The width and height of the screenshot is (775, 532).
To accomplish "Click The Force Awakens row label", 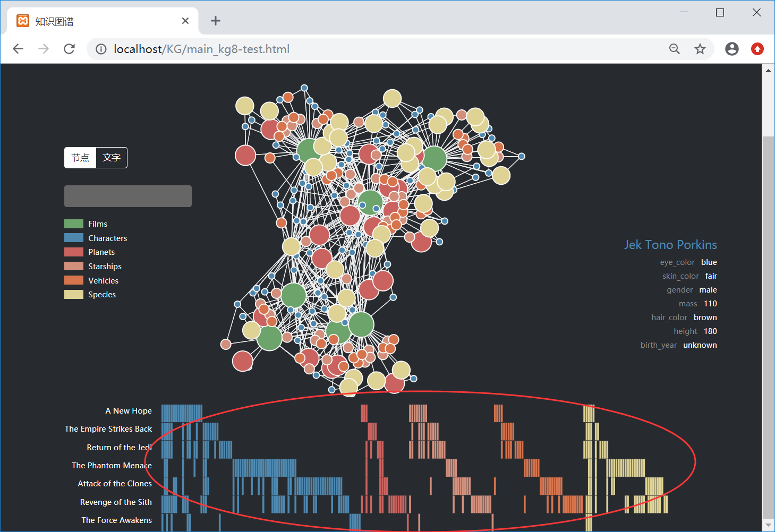I will tap(117, 520).
